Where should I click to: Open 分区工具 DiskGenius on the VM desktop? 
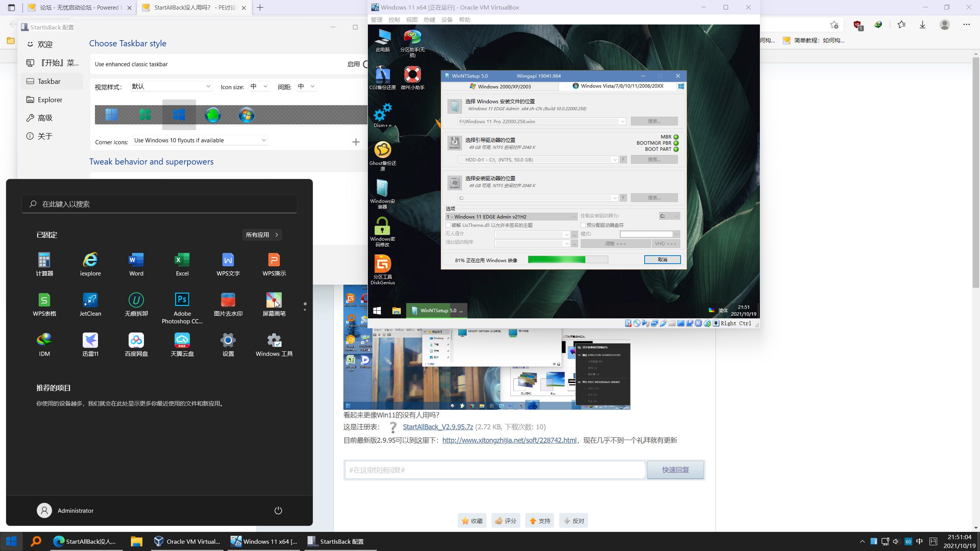[x=382, y=270]
